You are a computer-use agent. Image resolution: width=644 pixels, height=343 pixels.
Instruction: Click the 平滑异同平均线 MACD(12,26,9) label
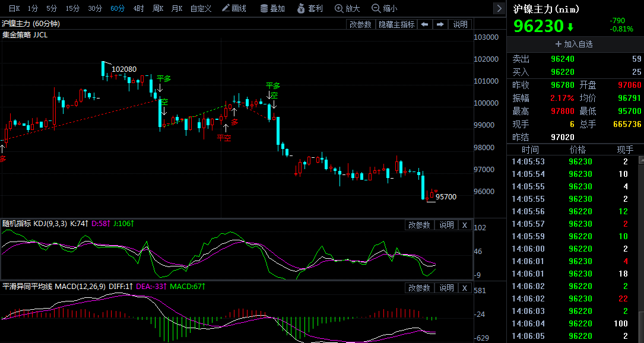(x=54, y=286)
